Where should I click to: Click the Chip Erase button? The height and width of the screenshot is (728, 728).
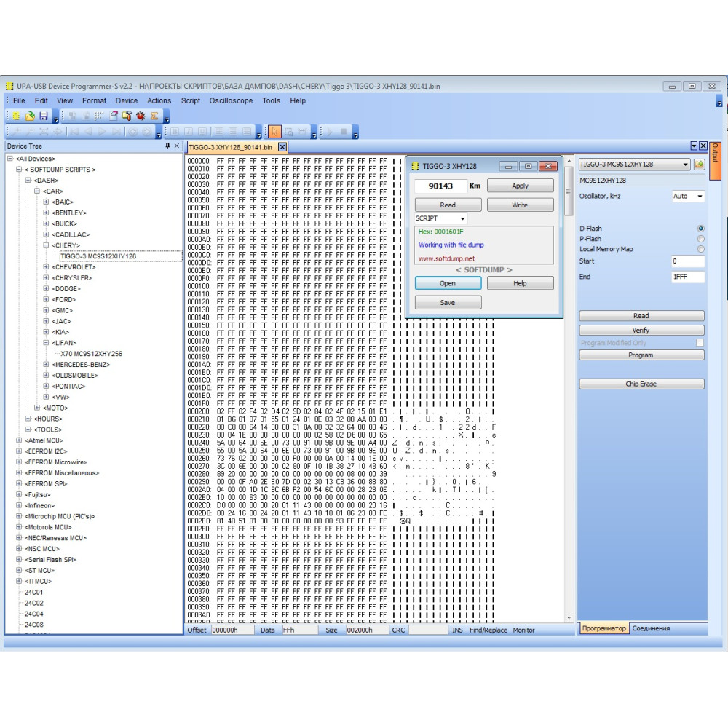641,384
